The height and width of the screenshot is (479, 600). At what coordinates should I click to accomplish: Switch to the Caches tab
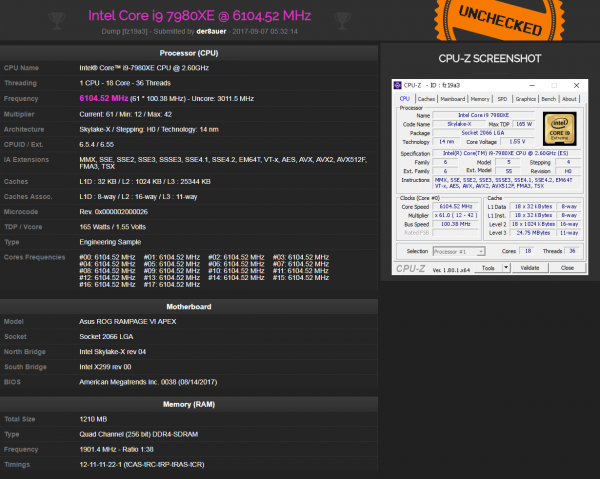click(426, 99)
